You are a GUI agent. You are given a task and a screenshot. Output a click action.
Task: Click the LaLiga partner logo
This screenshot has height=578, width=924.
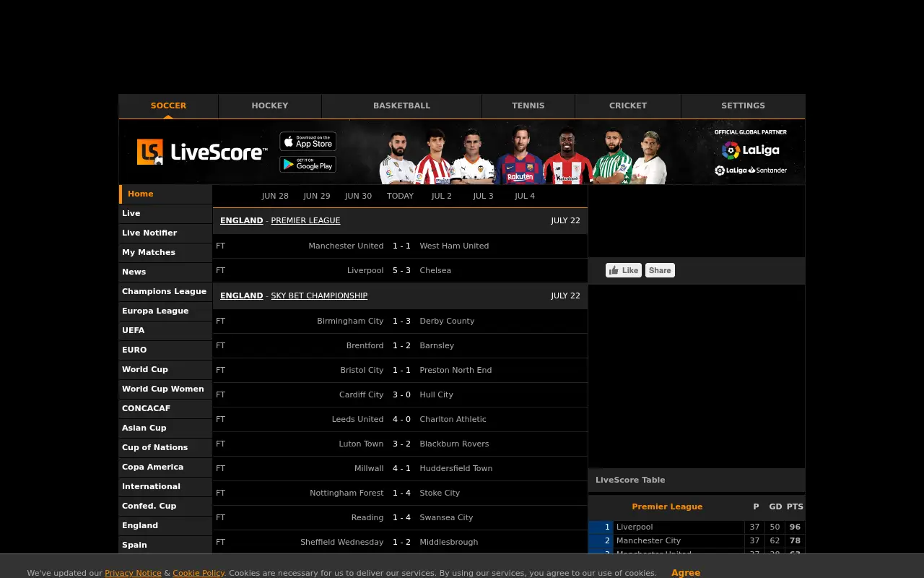(x=751, y=150)
